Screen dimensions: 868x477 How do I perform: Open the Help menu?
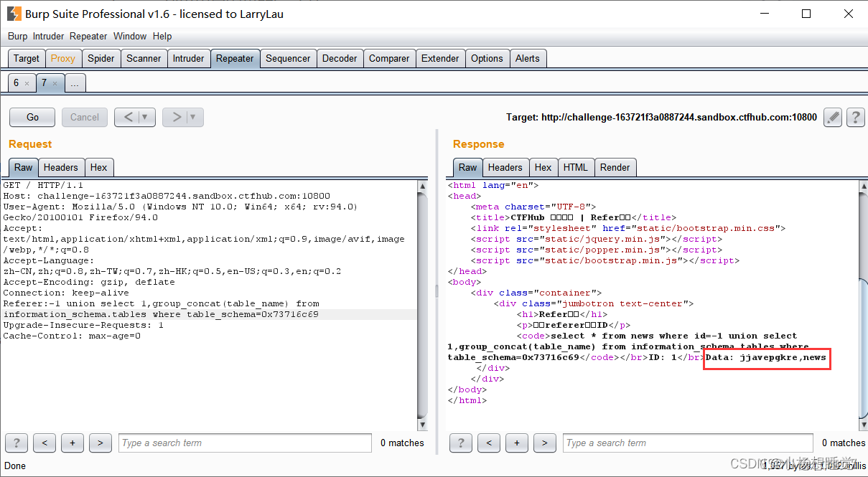162,36
